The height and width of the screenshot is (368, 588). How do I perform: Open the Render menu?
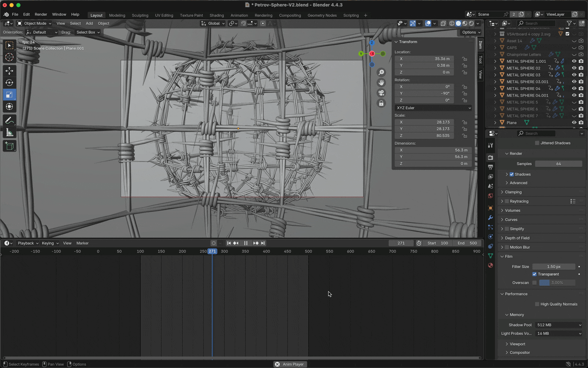(x=41, y=15)
